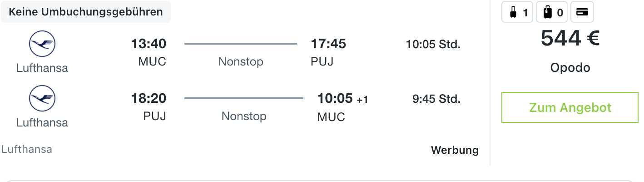
Task: Click the Nonstop label on return flight
Action: [244, 116]
